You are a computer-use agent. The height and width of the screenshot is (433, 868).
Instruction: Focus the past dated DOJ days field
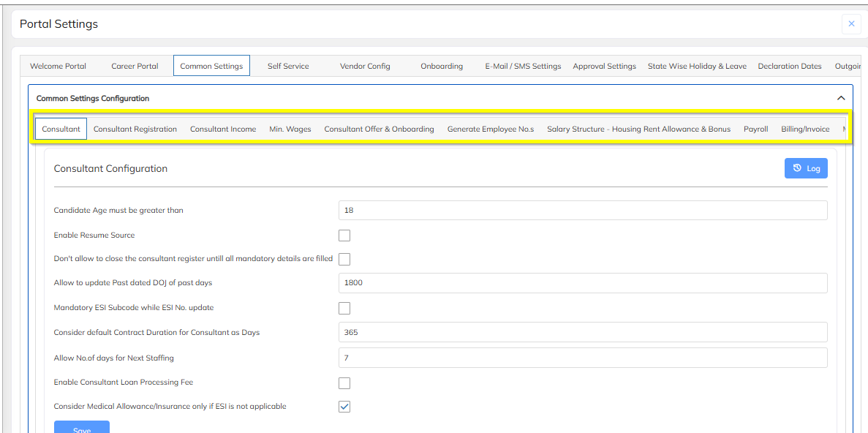click(583, 283)
